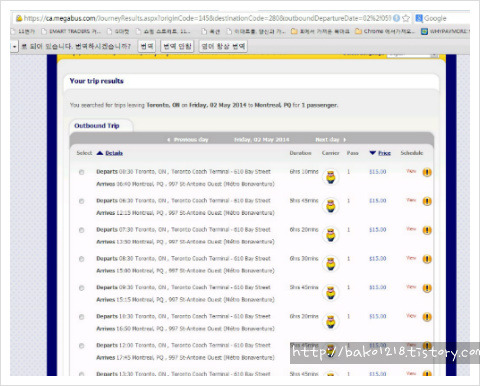Image resolution: width=480 pixels, height=386 pixels.
Task: Open the SMART TRADERS bookmark
Action: click(71, 31)
